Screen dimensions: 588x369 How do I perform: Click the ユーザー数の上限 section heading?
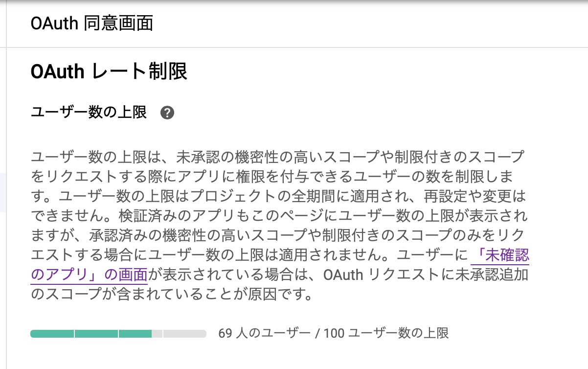(88, 112)
